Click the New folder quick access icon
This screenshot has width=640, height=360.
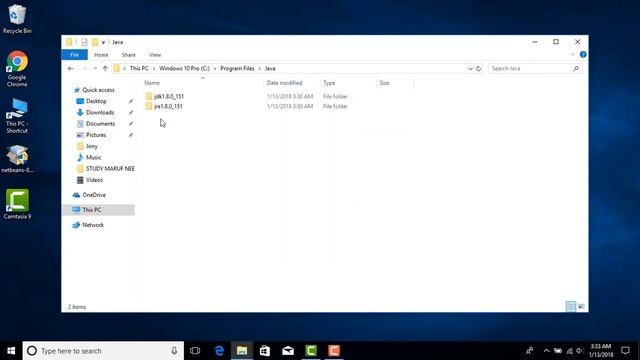tap(95, 42)
